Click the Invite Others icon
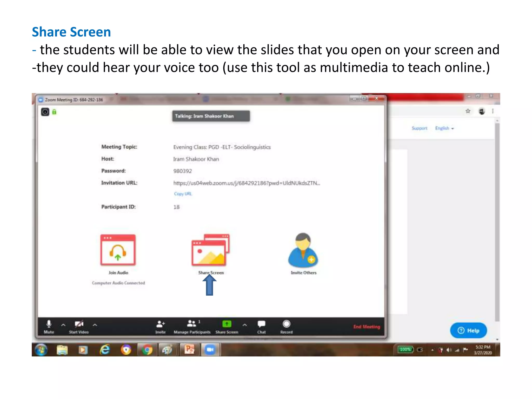Image resolution: width=532 pixels, height=399 pixels. coord(303,250)
